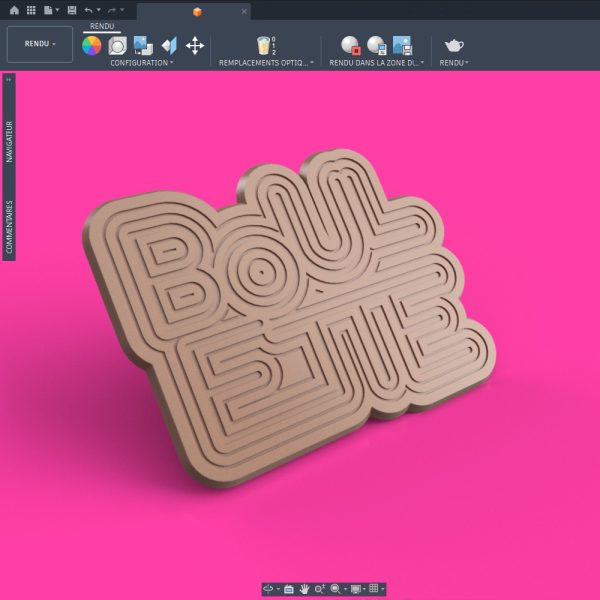This screenshot has height=600, width=600.
Task: Activate the Pan hand tool
Action: pos(304,589)
